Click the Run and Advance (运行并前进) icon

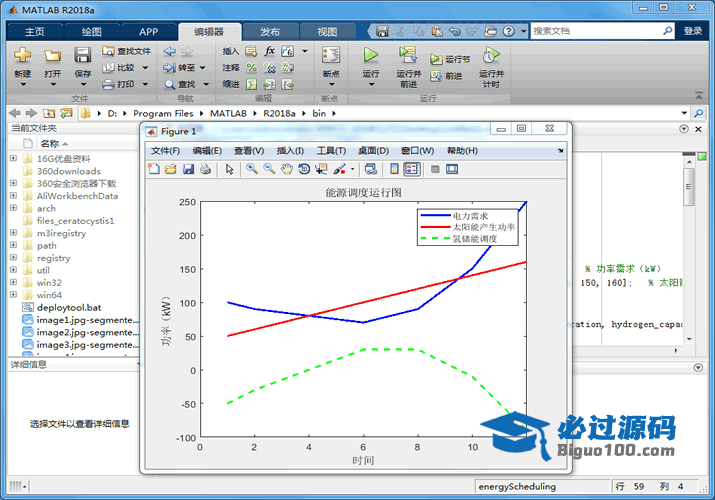tap(408, 55)
